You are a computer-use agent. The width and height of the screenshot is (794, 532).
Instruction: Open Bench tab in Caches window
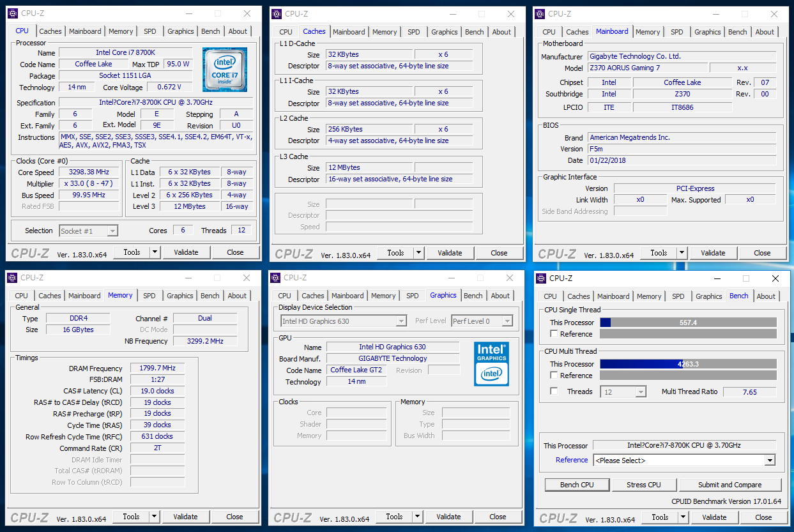click(x=474, y=32)
